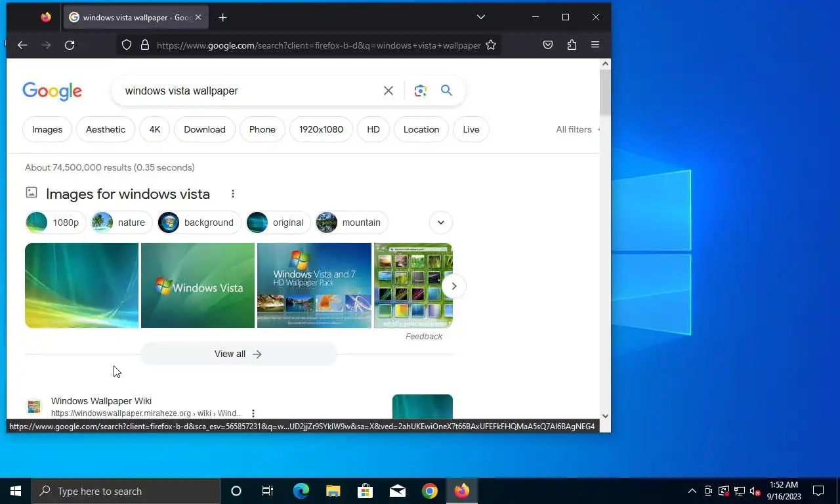Viewport: 840px width, 504px height.
Task: Click inside the Google search field
Action: [249, 91]
